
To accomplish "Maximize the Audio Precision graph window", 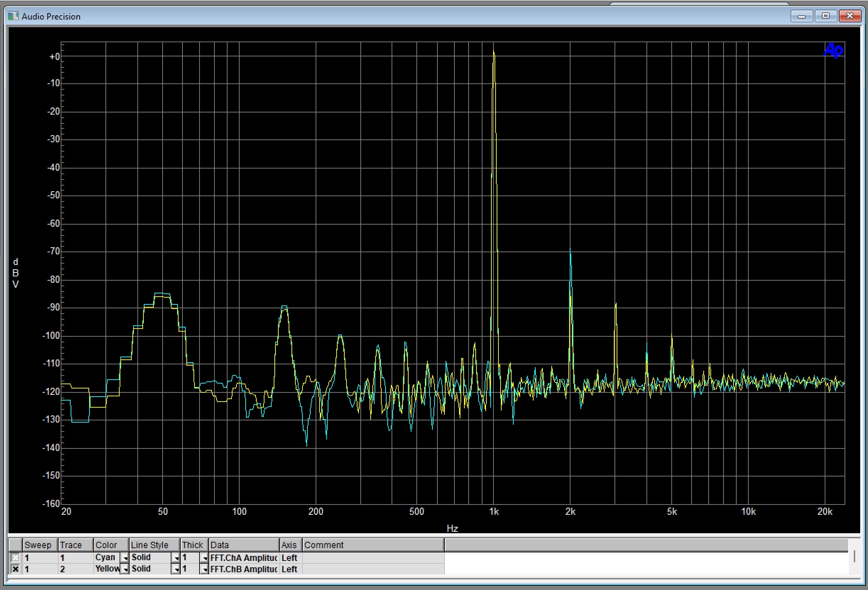I will (825, 16).
